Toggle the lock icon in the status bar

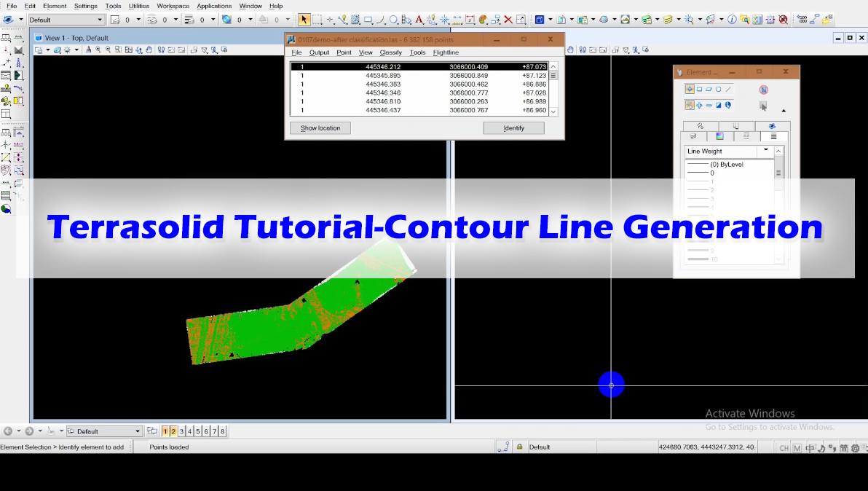519,447
